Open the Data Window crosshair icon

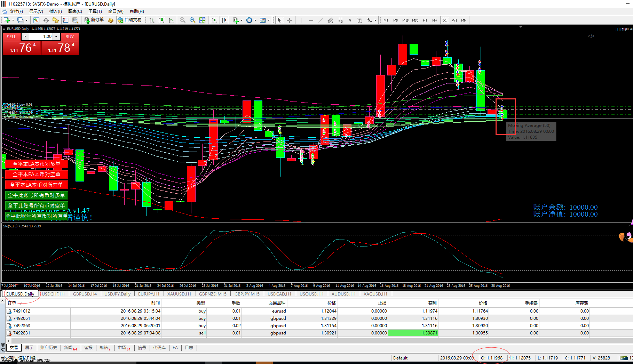click(x=46, y=20)
